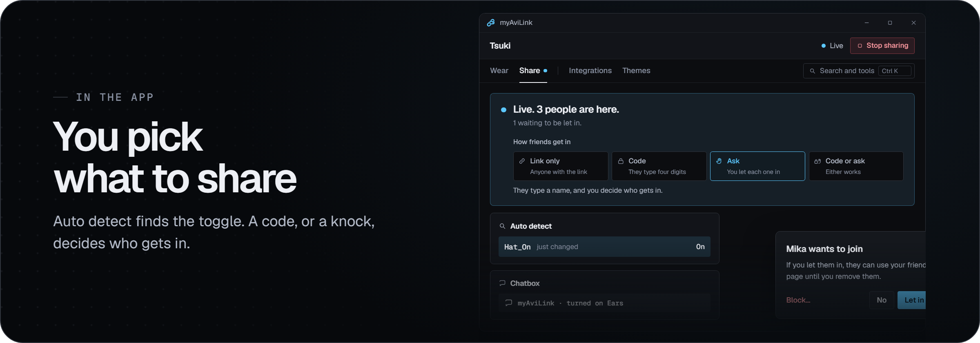Click 'myAviLink · turned on Ears' chatbox entry
Viewport: 980px width, 343px height.
click(x=604, y=303)
